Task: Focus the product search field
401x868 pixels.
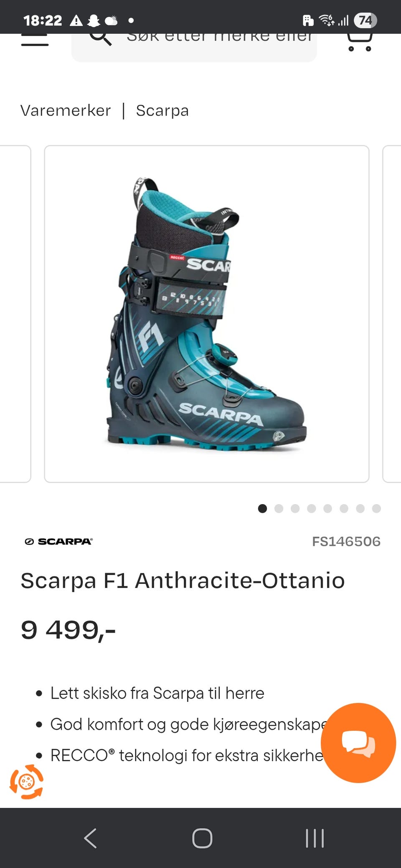Action: pyautogui.click(x=194, y=47)
